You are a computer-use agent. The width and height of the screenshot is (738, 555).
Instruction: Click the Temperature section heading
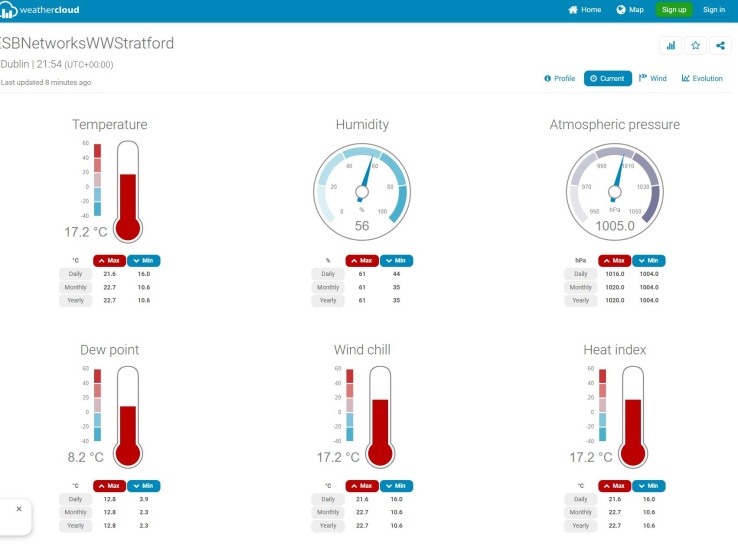point(110,124)
